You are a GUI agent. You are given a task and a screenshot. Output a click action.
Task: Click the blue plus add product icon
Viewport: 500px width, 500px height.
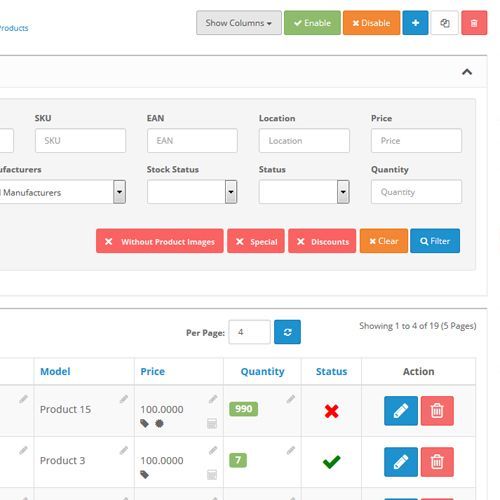[415, 23]
